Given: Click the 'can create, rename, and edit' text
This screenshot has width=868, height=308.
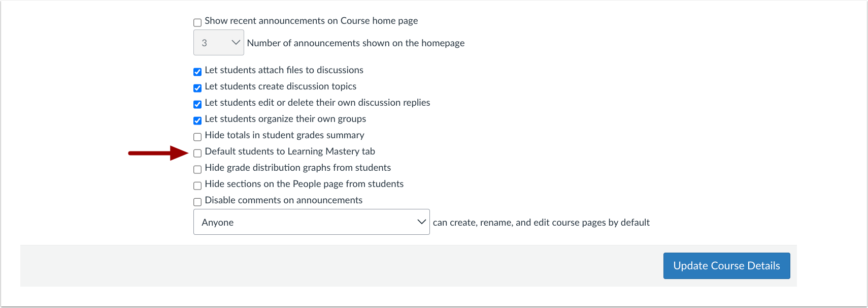Looking at the screenshot, I should [x=541, y=222].
